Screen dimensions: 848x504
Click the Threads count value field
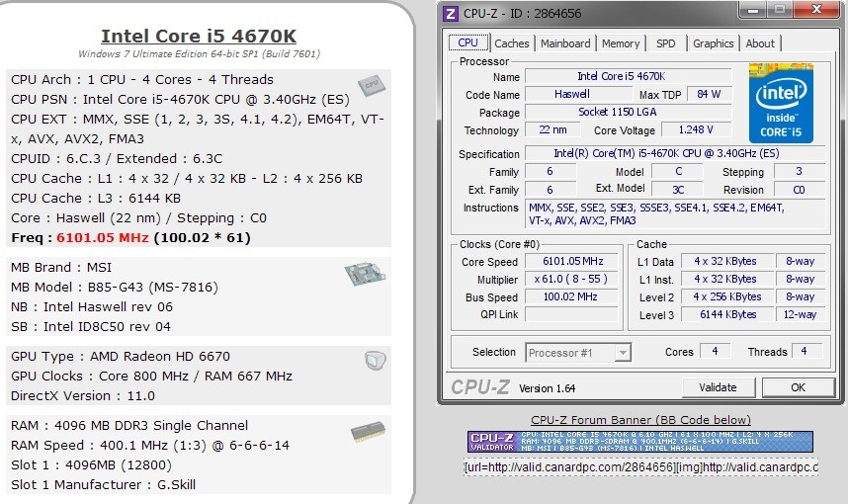(x=806, y=352)
